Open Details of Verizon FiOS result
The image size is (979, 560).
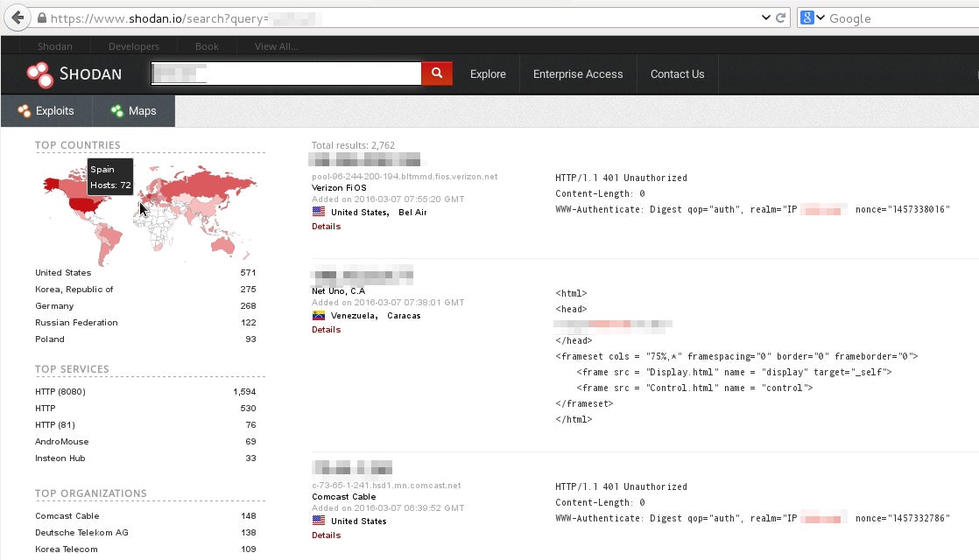(326, 227)
